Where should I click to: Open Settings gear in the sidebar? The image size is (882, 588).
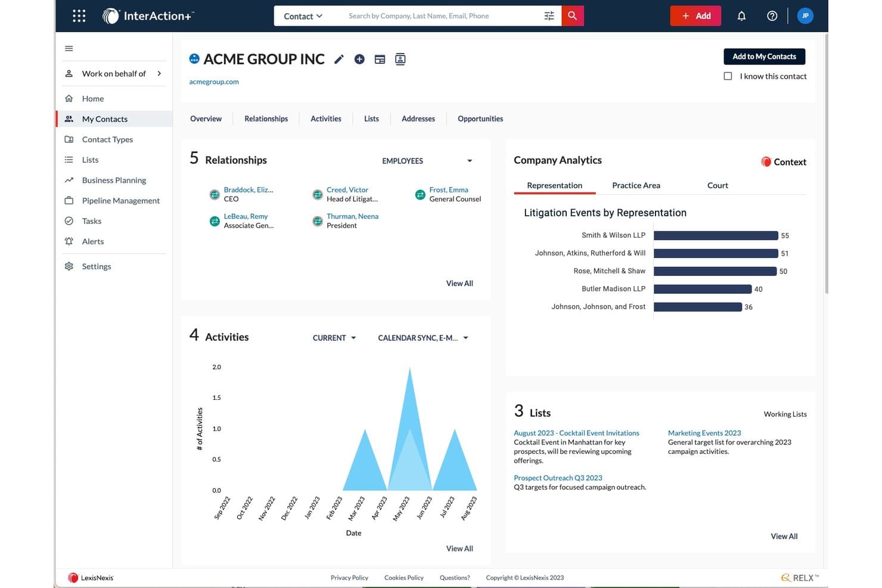tap(69, 266)
